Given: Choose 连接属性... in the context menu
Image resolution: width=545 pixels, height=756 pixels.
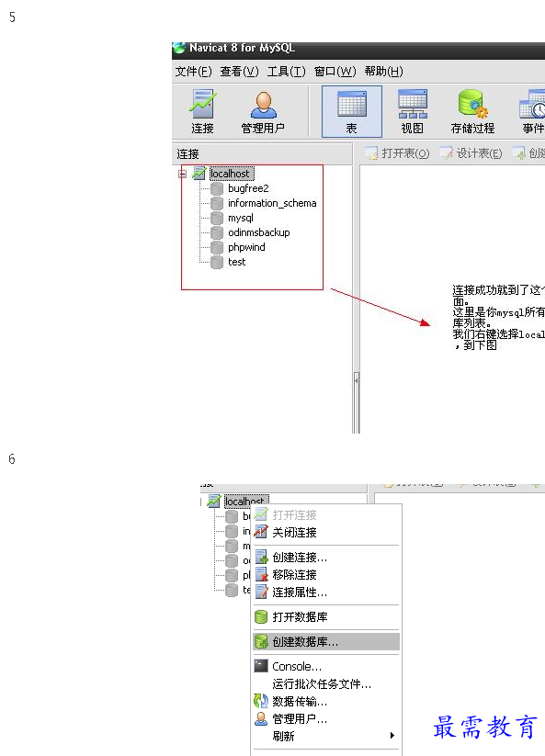Looking at the screenshot, I should tap(326, 592).
